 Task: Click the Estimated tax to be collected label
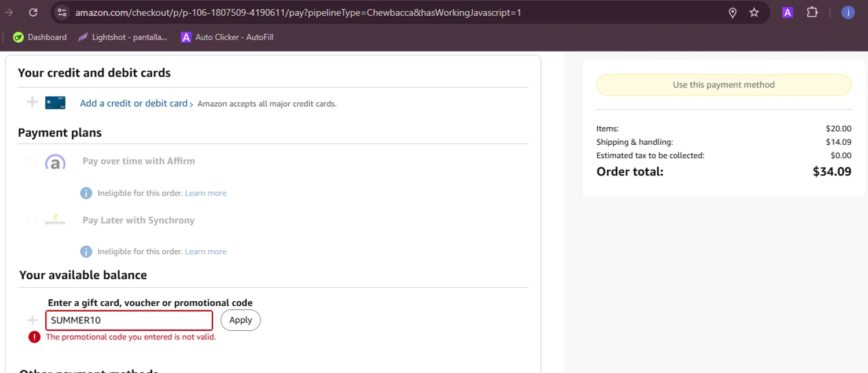650,155
